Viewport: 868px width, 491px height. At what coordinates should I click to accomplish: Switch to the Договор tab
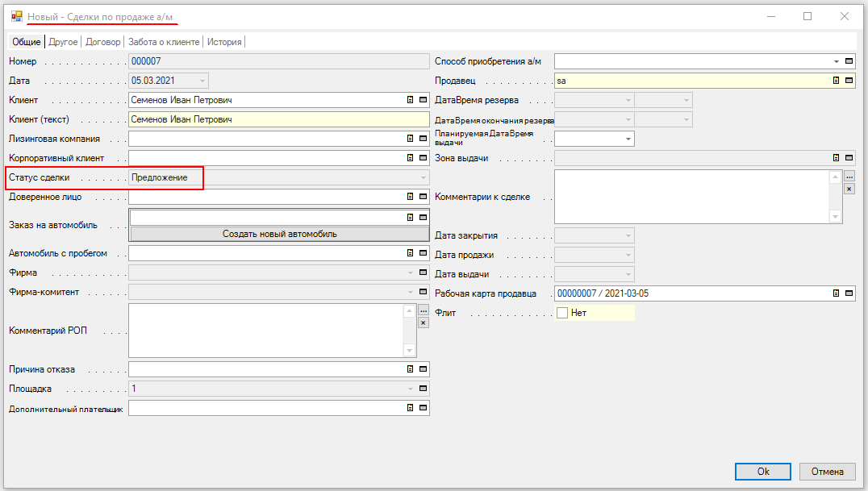click(102, 42)
